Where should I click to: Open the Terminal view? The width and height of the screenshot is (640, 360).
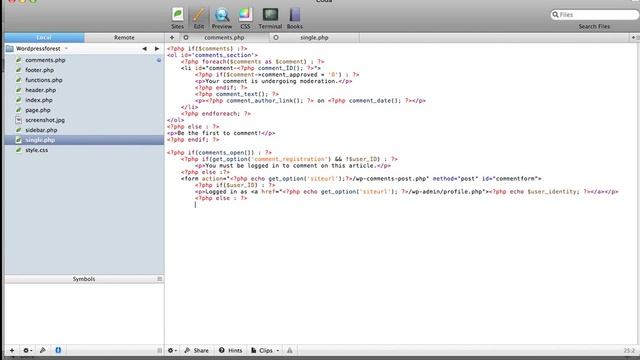pyautogui.click(x=270, y=18)
